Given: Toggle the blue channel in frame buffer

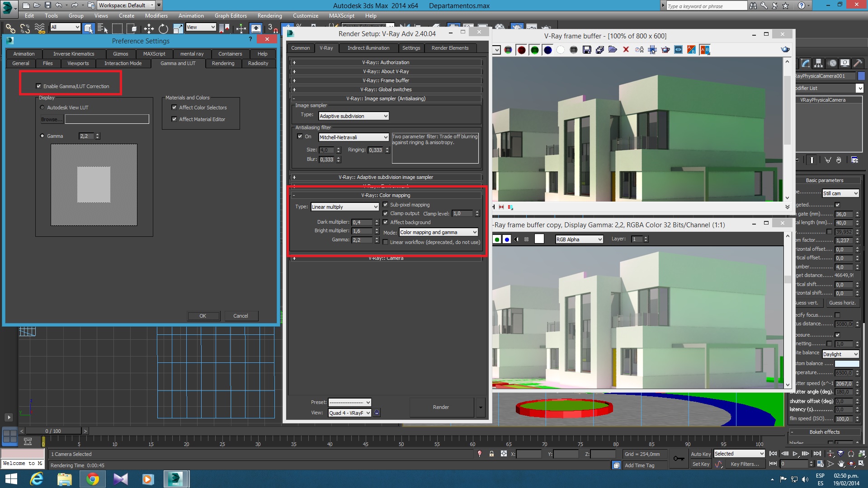Looking at the screenshot, I should (547, 50).
